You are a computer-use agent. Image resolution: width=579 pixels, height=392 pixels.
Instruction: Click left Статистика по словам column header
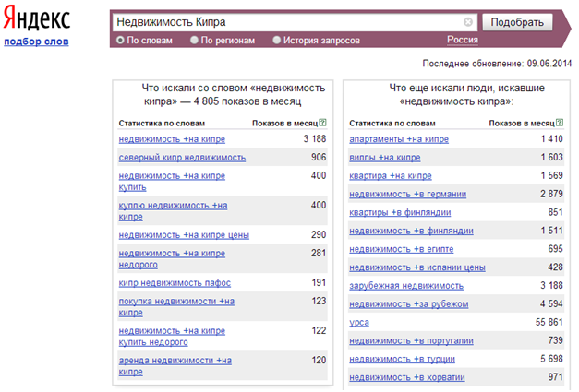[x=162, y=124]
